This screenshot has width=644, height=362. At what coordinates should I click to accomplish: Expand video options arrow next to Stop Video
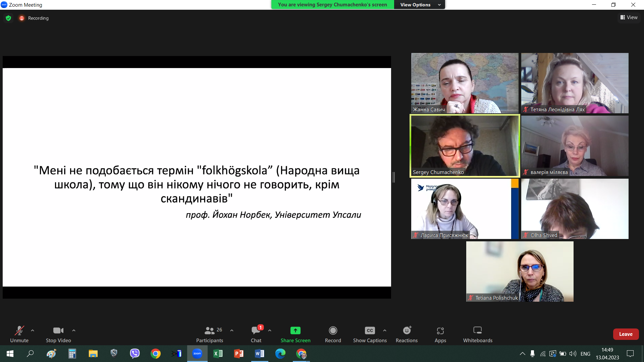coord(74,330)
